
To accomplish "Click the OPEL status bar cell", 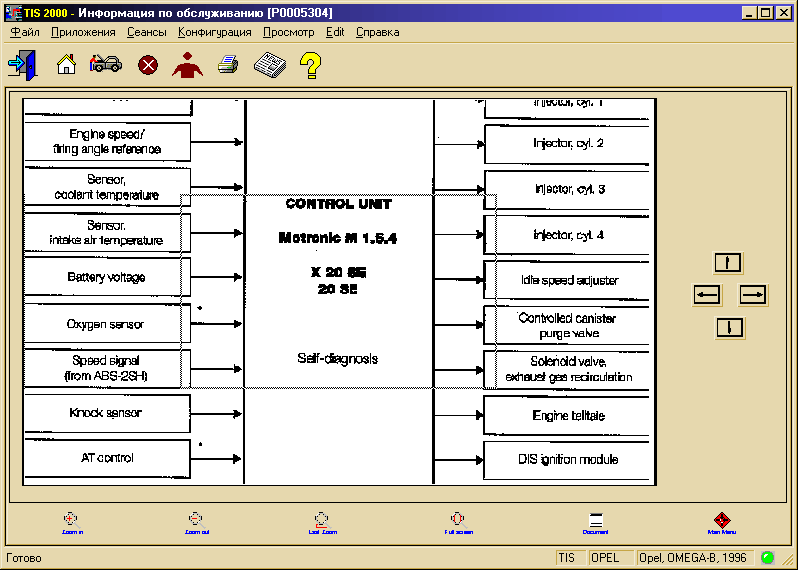I will tap(611, 558).
